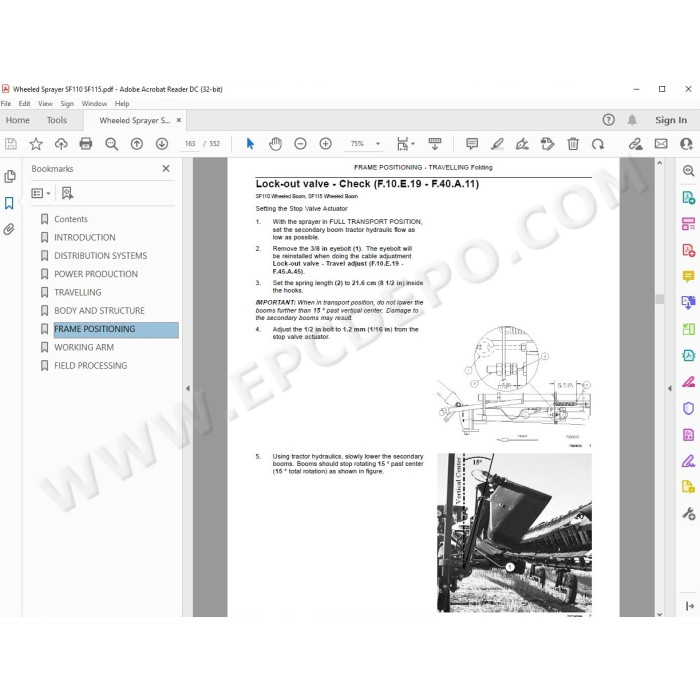Viewport: 700px width, 700px height.
Task: Go to next page arrow
Action: coord(162,144)
